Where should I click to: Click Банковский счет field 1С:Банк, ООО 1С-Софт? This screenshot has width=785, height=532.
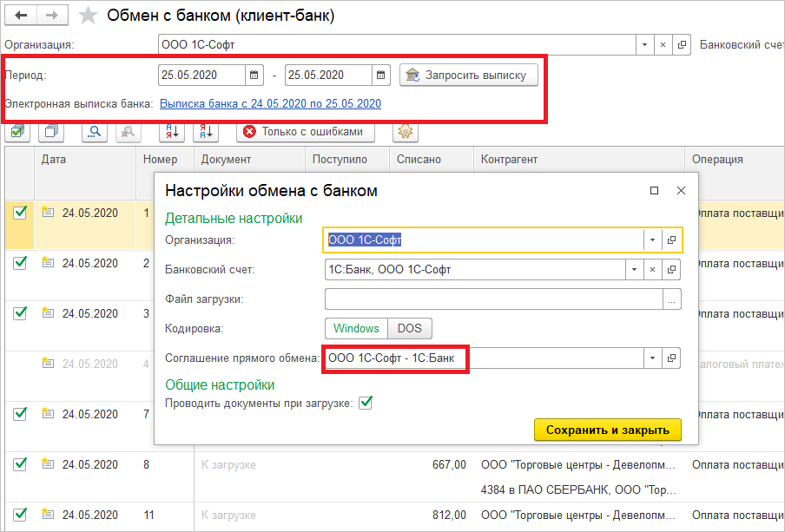click(x=475, y=270)
